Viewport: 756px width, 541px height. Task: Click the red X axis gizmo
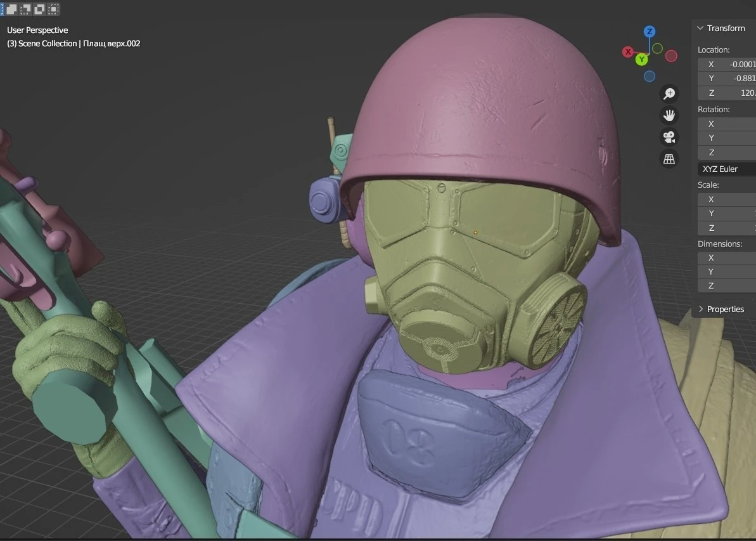click(x=628, y=51)
